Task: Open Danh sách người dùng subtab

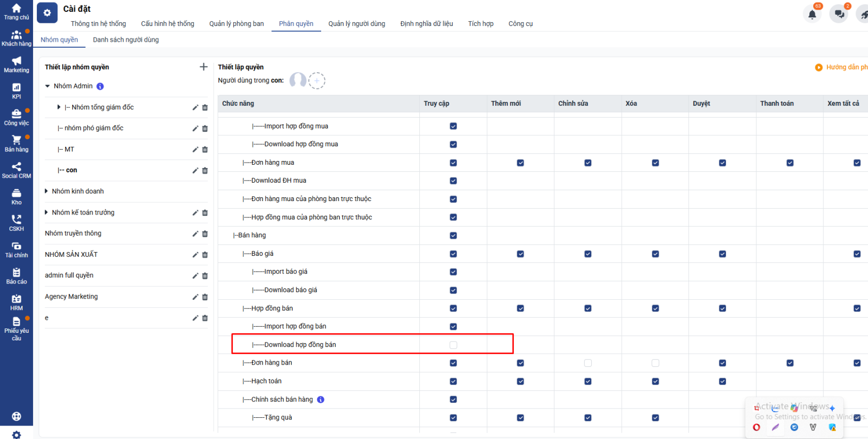Action: pos(126,40)
